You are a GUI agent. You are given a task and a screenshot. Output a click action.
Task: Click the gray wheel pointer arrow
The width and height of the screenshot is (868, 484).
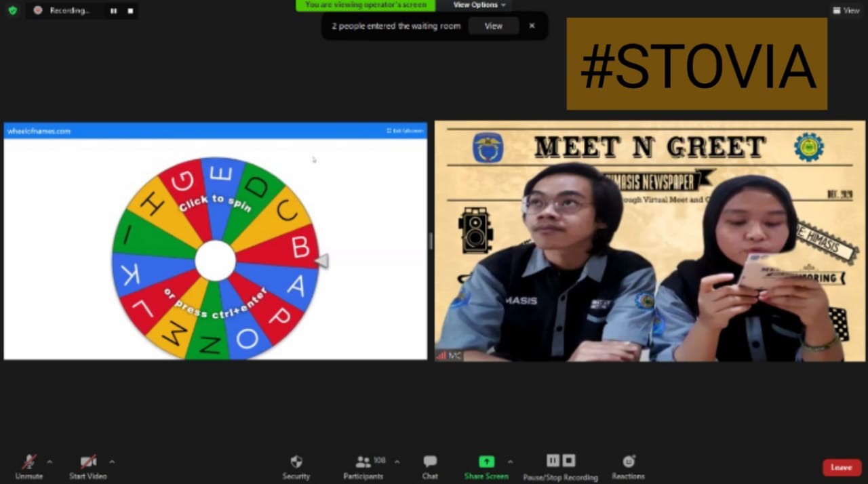point(322,260)
